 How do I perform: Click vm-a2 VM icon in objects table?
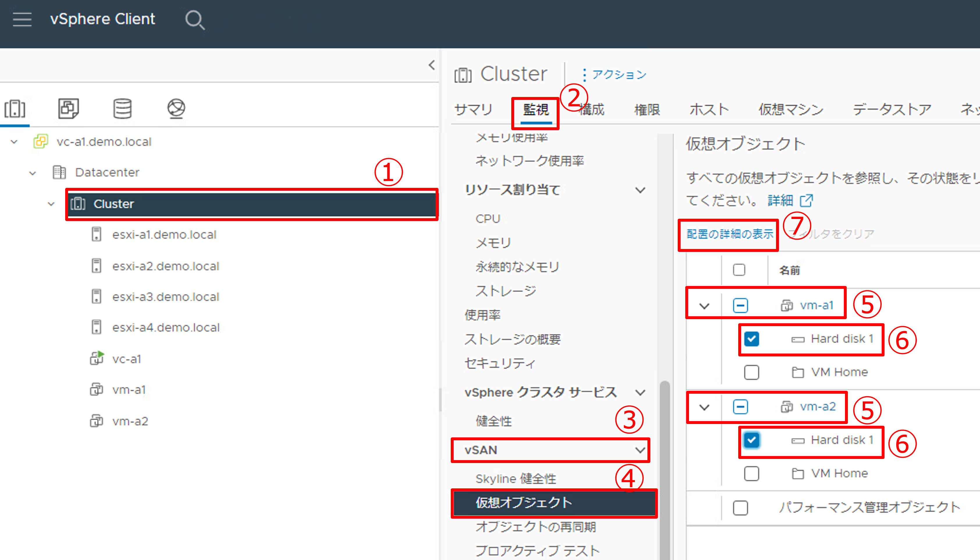click(x=787, y=407)
